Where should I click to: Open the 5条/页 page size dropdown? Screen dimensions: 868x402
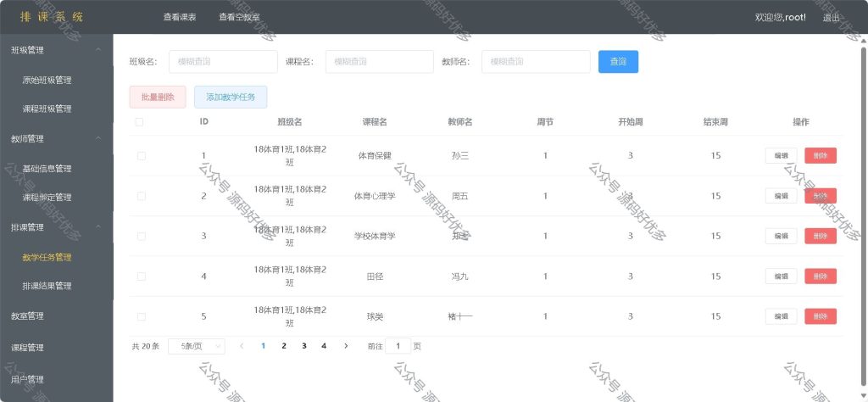(x=197, y=346)
